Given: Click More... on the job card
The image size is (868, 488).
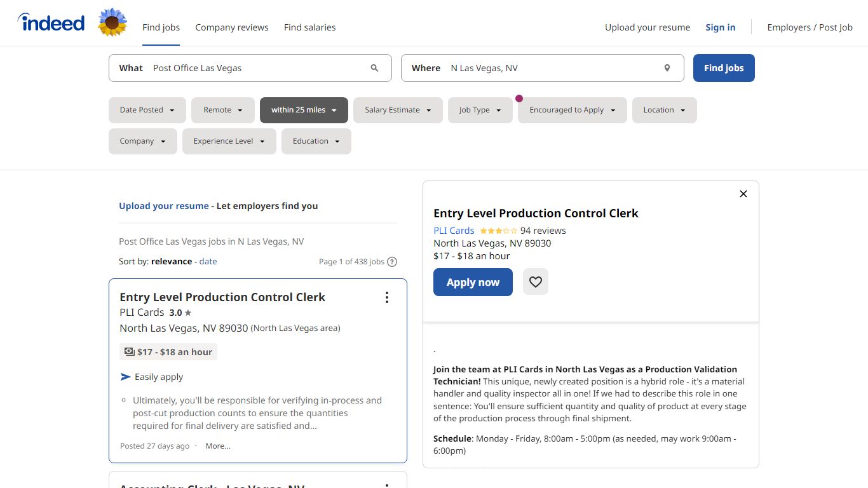Looking at the screenshot, I should tap(218, 446).
